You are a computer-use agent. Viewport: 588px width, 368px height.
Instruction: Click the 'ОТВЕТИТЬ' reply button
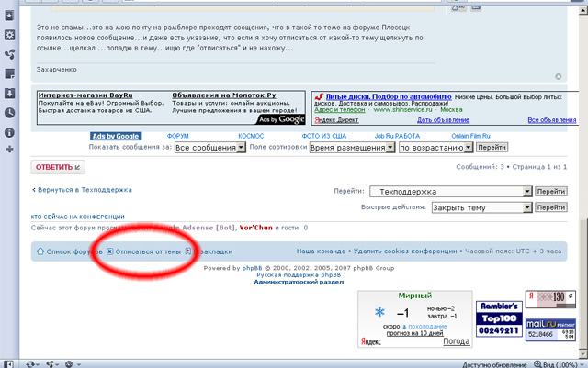58,167
